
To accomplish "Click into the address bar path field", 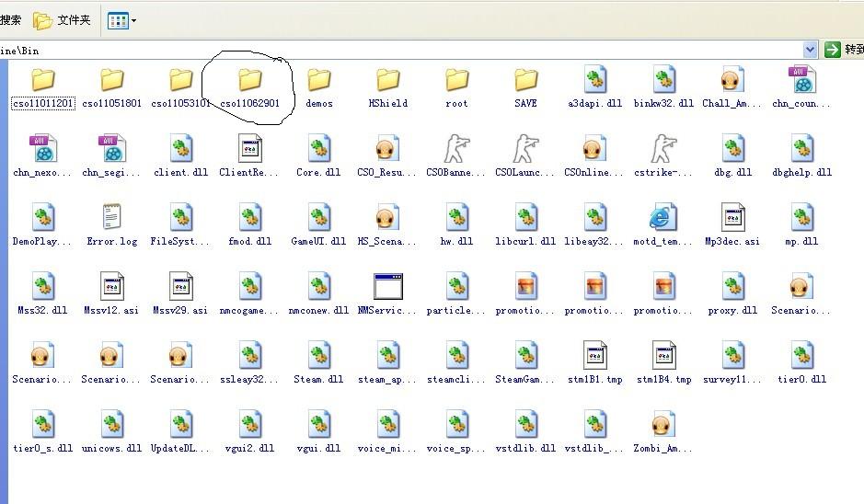I will 400,51.
